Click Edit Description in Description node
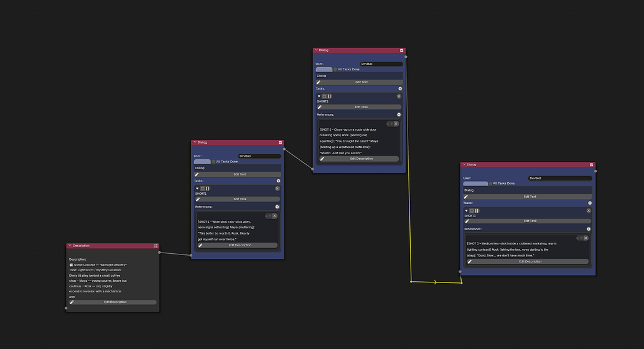Image resolution: width=644 pixels, height=349 pixels. [x=113, y=302]
